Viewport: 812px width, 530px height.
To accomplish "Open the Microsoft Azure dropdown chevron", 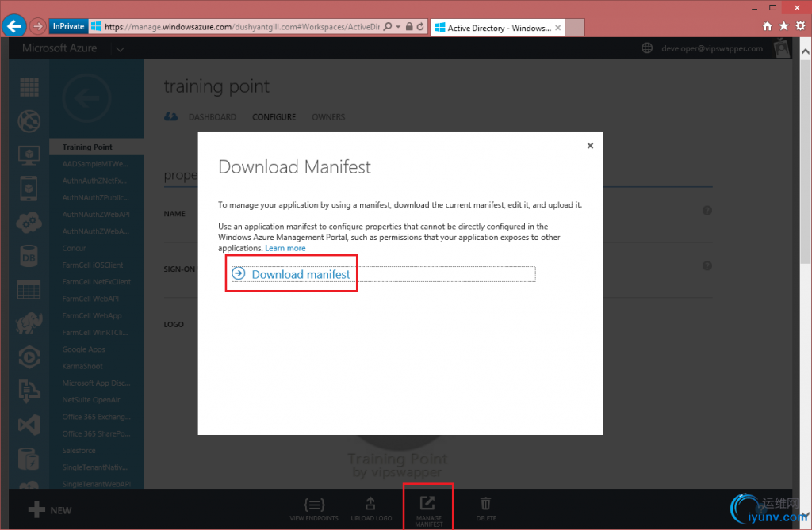I will [x=121, y=50].
